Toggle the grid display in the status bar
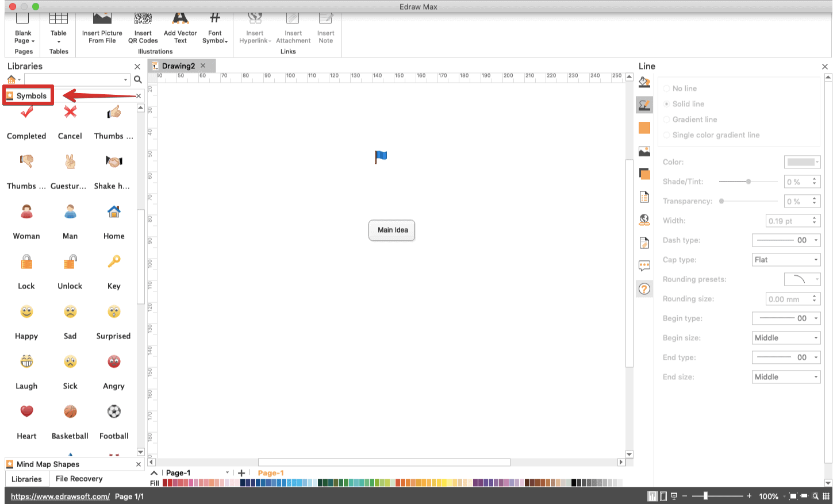 [826, 495]
